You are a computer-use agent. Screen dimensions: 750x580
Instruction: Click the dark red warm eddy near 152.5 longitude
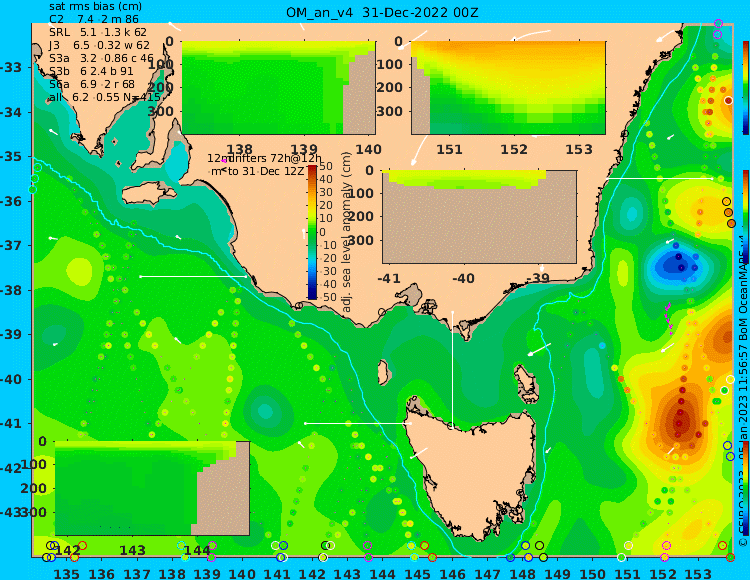(x=679, y=421)
